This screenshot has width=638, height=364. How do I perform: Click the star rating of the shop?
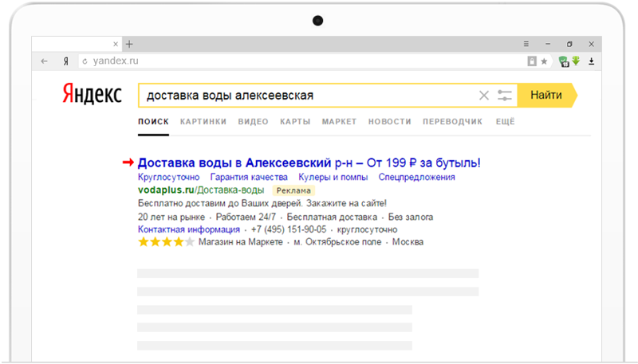point(166,242)
